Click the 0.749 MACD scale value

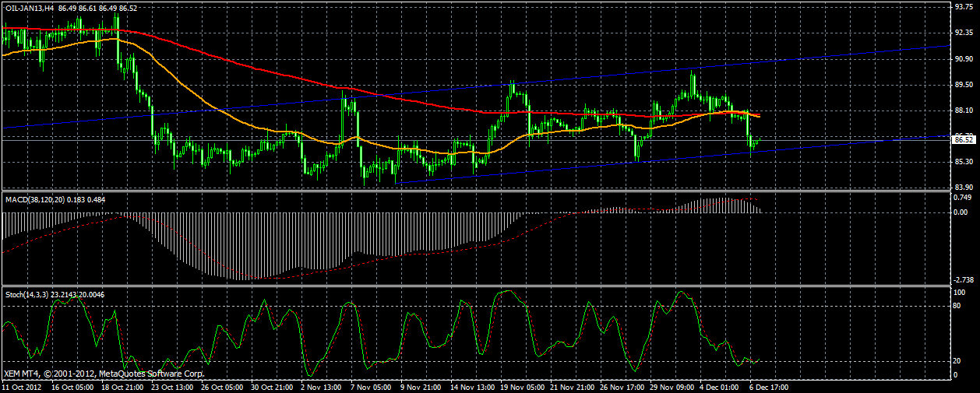[x=964, y=198]
